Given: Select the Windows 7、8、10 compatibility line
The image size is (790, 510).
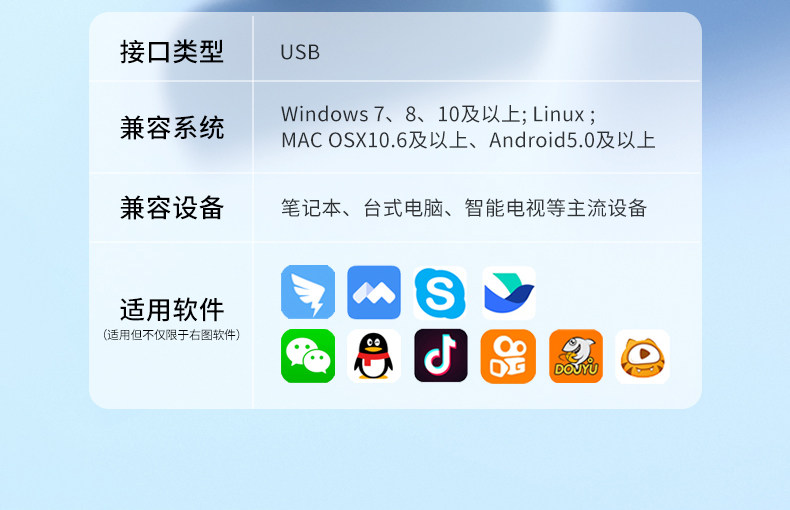Looking at the screenshot, I should pyautogui.click(x=438, y=114).
